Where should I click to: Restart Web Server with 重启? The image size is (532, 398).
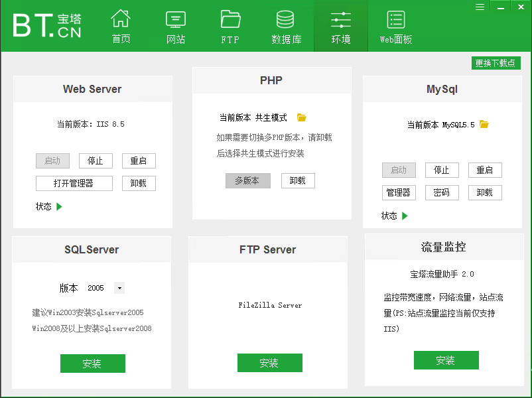pos(139,161)
